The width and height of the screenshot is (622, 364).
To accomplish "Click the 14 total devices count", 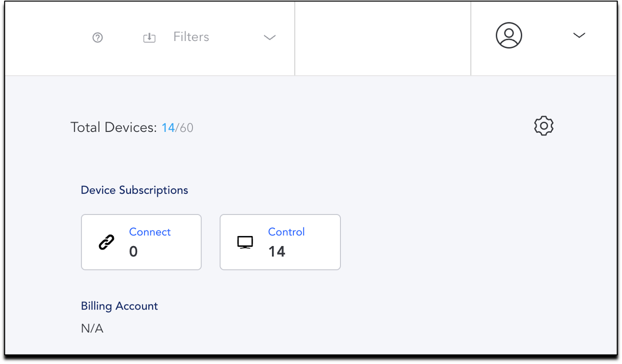I will tap(167, 128).
